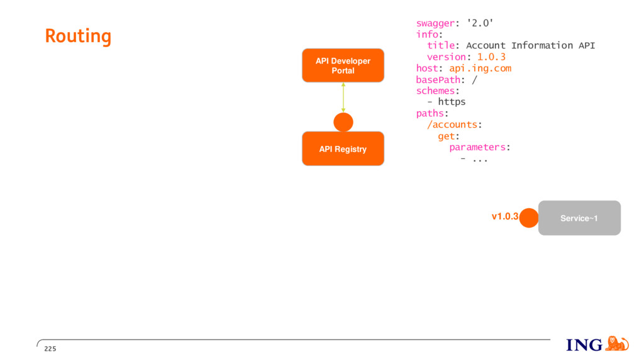Select the title: Account Information API line
This screenshot has height=362, width=644.
click(511, 45)
